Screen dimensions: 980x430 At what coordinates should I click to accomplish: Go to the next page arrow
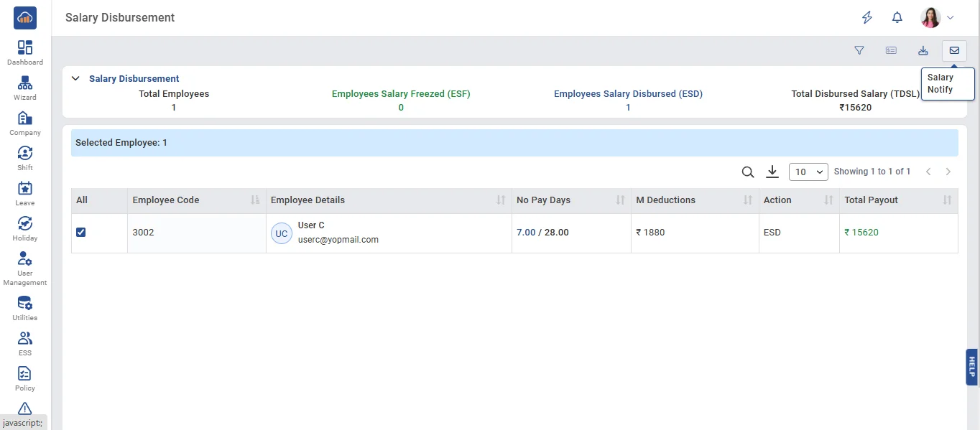[948, 172]
